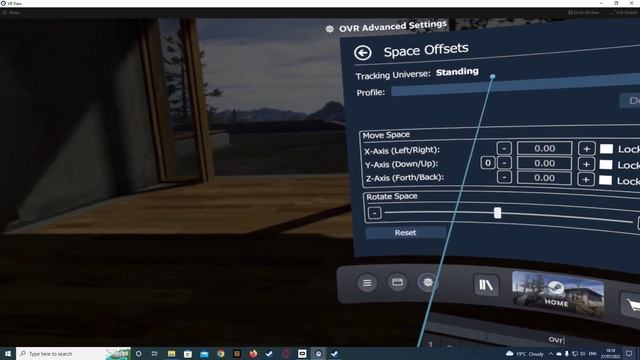The width and height of the screenshot is (640, 360).
Task: Reset the space offsets
Action: tap(405, 233)
